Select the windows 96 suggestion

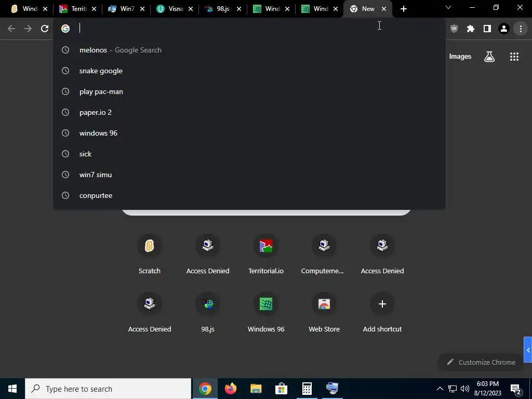coord(249,133)
